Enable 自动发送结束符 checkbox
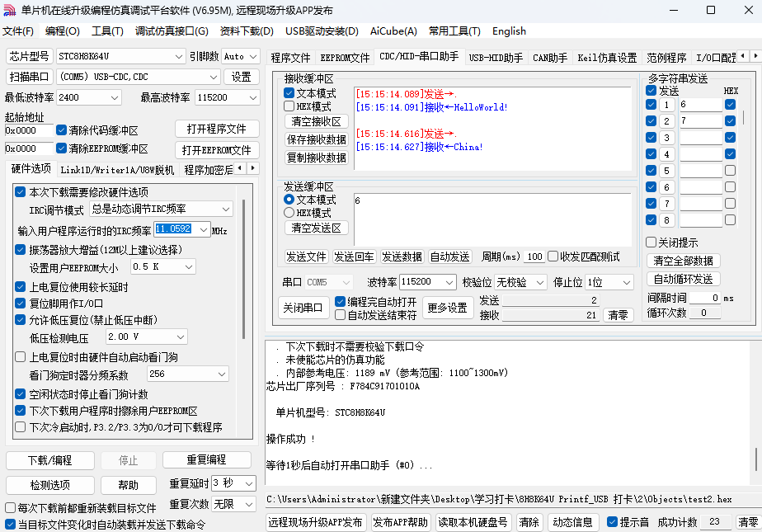Image resolution: width=762 pixels, height=532 pixels. click(340, 315)
